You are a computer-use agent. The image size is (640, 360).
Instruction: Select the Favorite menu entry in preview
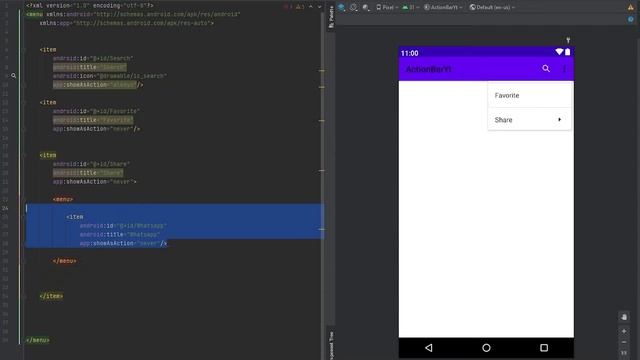pos(529,96)
